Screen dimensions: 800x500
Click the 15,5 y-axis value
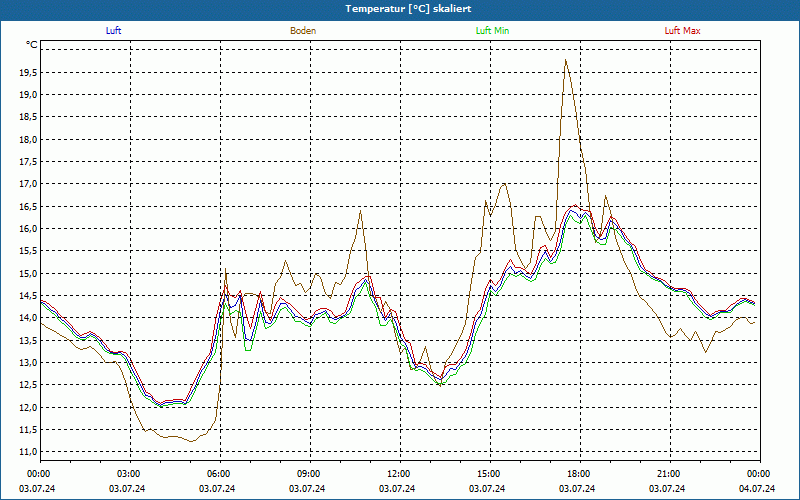coord(28,251)
